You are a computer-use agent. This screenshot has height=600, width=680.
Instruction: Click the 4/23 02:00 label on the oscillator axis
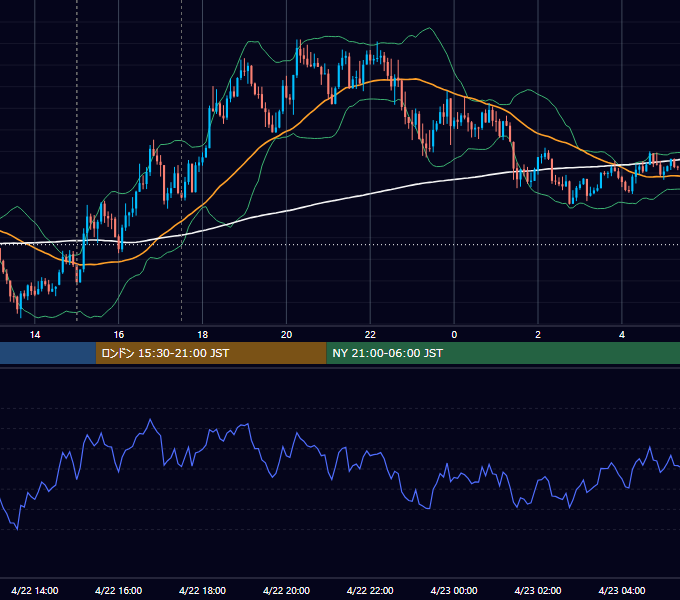[538, 590]
